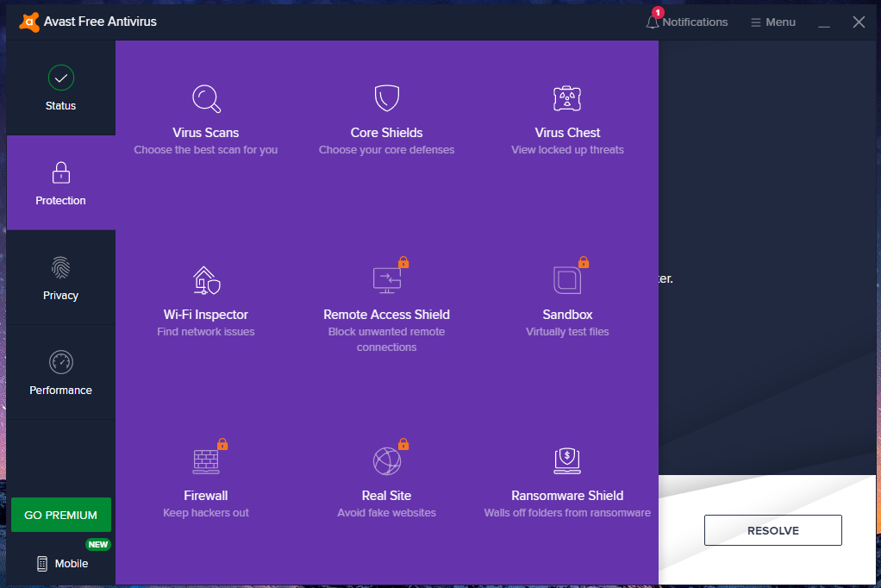881x588 pixels.
Task: Click 'Find network issues' text
Action: 206,332
